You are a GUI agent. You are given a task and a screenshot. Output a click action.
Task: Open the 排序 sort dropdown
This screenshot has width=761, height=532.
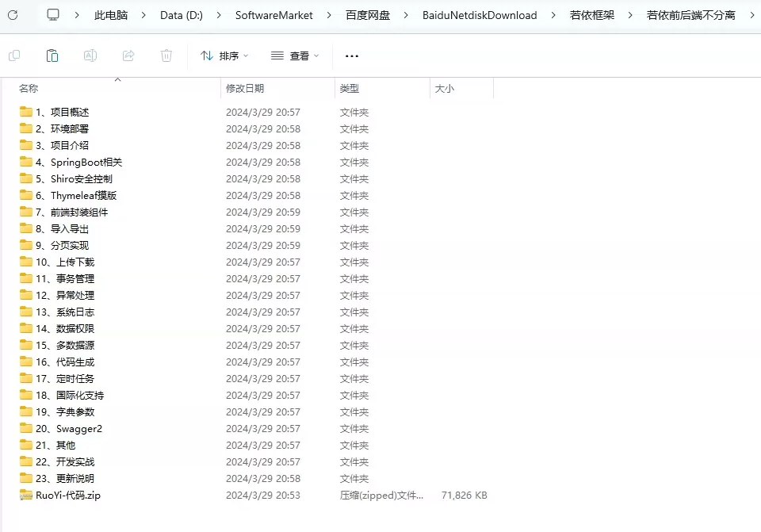tap(224, 55)
